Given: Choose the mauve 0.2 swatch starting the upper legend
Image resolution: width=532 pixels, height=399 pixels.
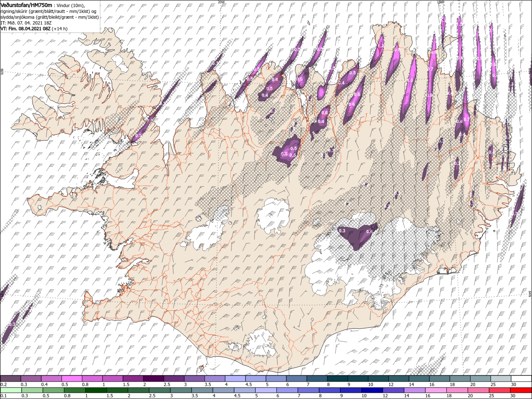Looking at the screenshot, I should click(x=10, y=379).
